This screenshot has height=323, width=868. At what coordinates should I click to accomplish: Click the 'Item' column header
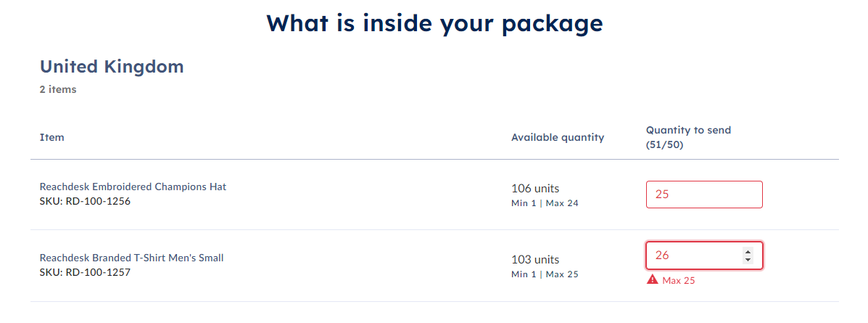[x=52, y=137]
